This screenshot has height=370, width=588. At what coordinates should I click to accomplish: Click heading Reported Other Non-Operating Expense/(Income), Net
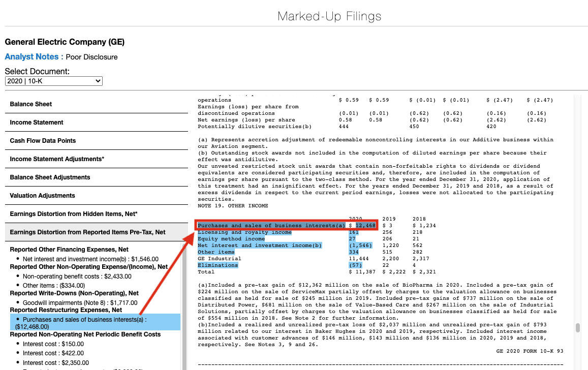pyautogui.click(x=88, y=267)
